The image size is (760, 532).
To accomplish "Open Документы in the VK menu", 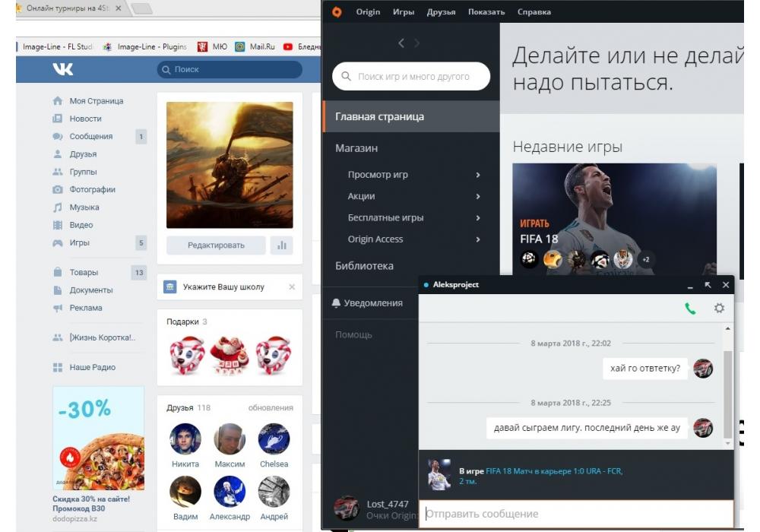I will click(91, 290).
